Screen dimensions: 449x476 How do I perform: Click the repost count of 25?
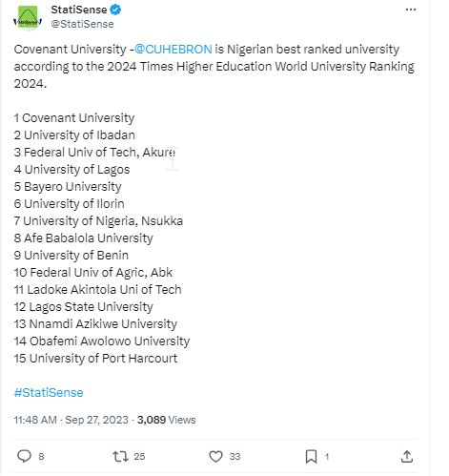click(x=139, y=457)
